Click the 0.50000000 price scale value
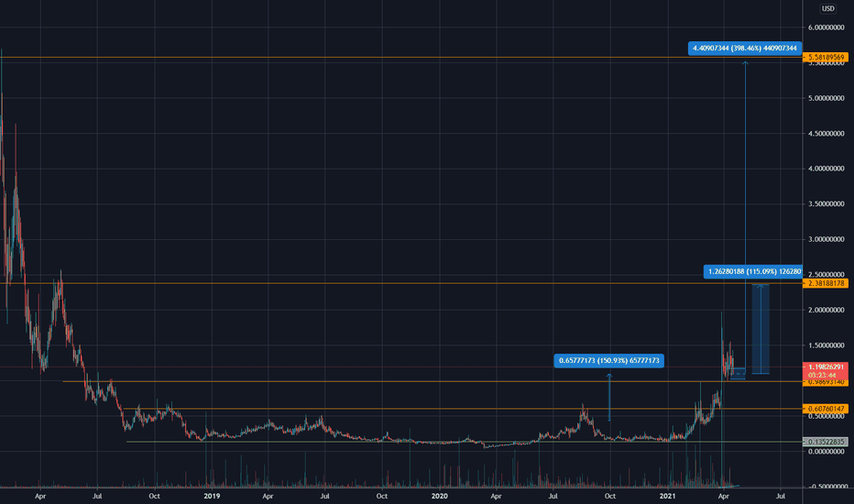Screen dimensions: 854x504 coord(827,416)
